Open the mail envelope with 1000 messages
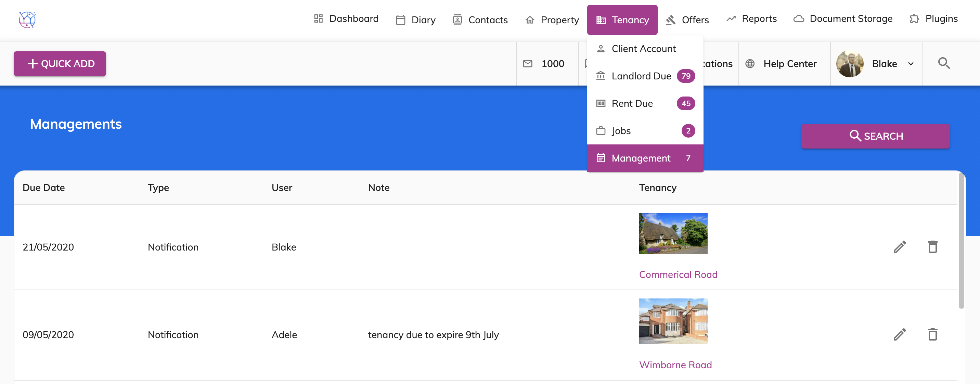Screen dimensions: 980x384 click(x=528, y=64)
